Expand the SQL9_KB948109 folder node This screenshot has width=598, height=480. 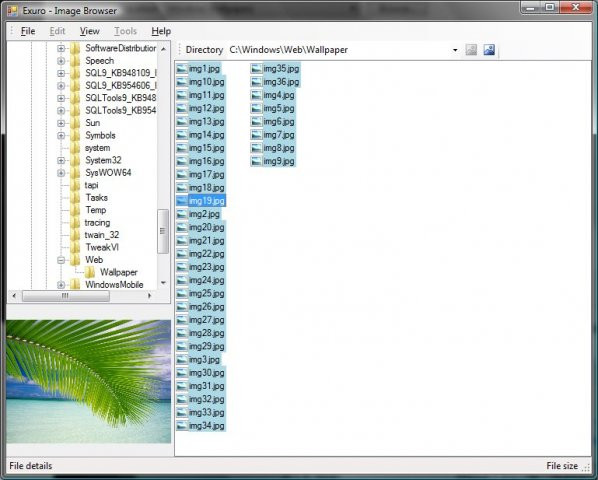(x=61, y=73)
